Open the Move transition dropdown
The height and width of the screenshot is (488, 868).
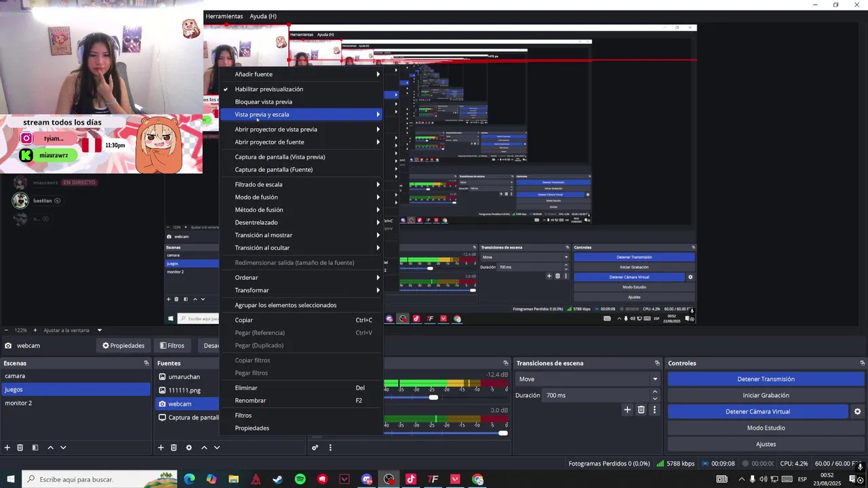click(x=588, y=379)
